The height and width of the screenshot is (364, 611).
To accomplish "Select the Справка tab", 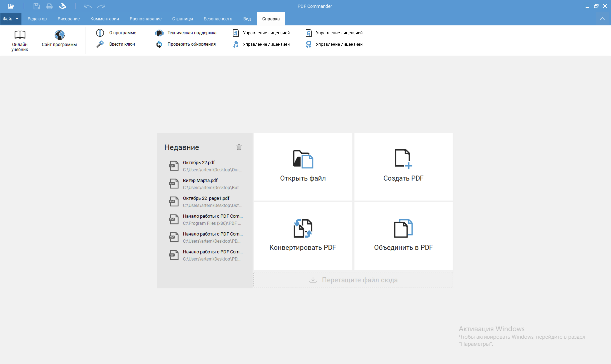I will click(x=271, y=19).
